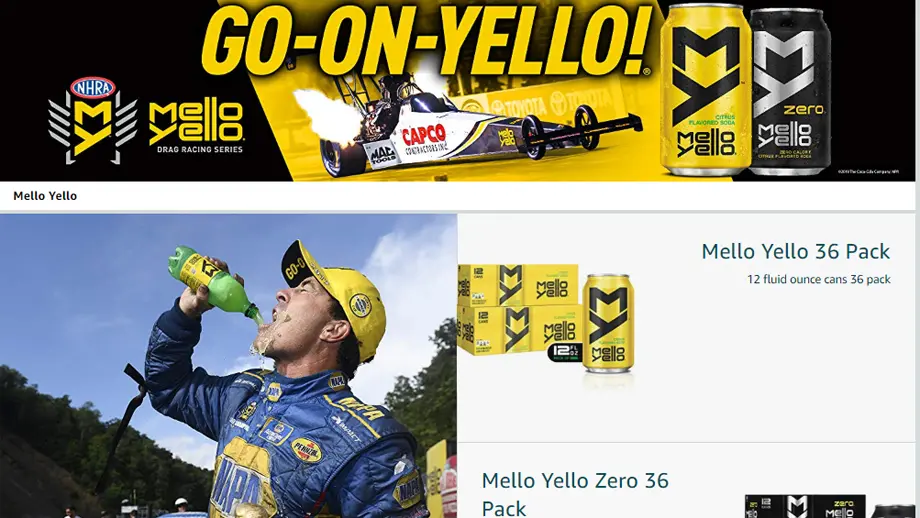Click the 12 fluid ounce cans 36 pack description
920x518 pixels.
[818, 279]
